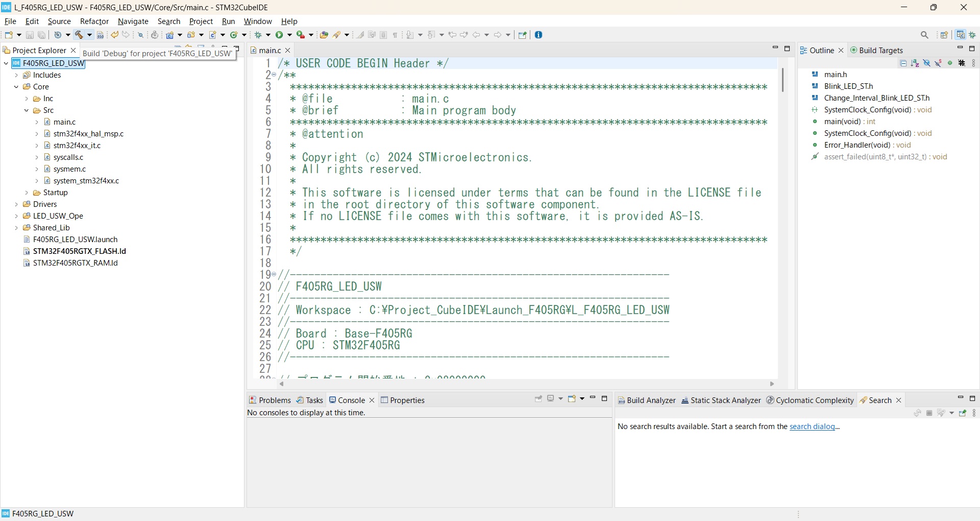This screenshot has width=980, height=521.
Task: Click the Debug bug toolbar icon
Action: coord(259,35)
